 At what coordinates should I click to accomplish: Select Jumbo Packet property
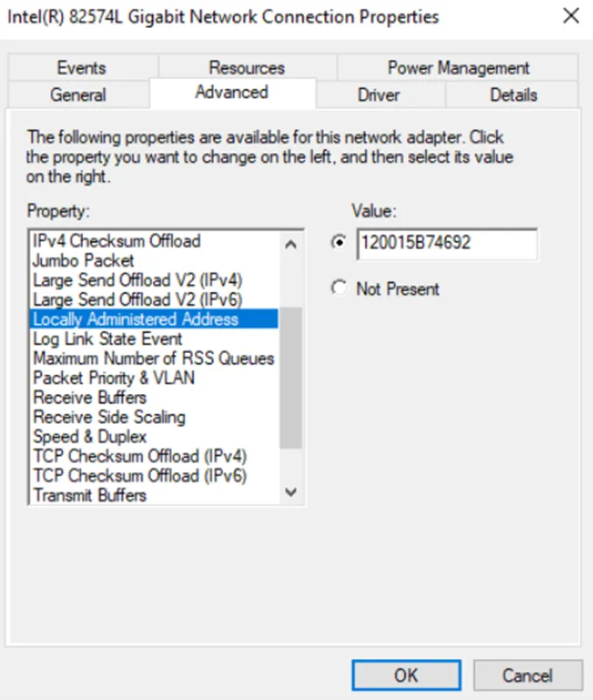coord(84,260)
